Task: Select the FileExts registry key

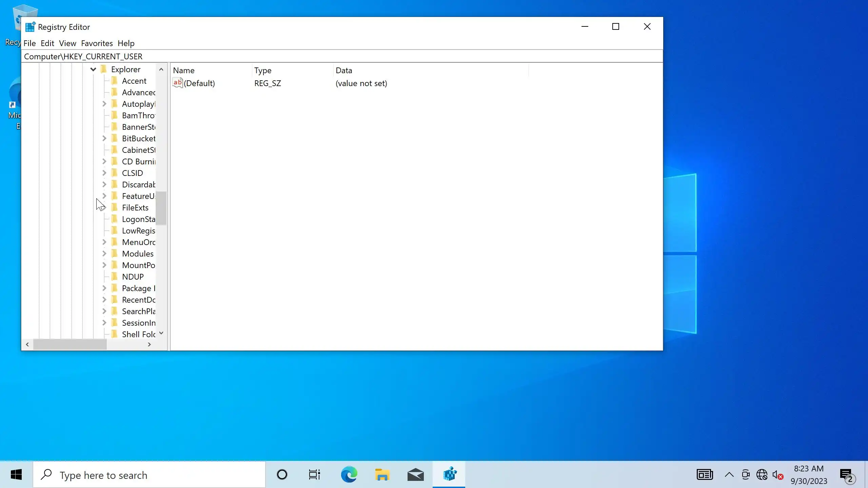Action: tap(135, 207)
